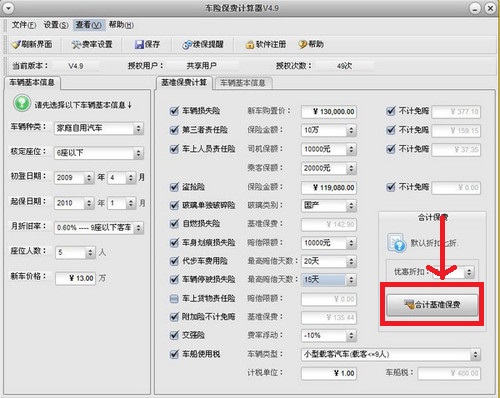
Task: Switch to right-panel 车辆基本信息 tab
Action: coord(243,83)
